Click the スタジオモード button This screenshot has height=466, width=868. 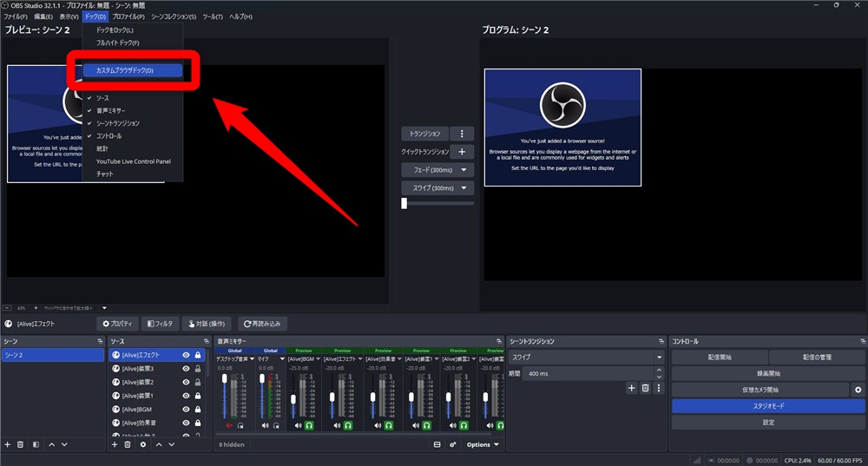pyautogui.click(x=768, y=406)
